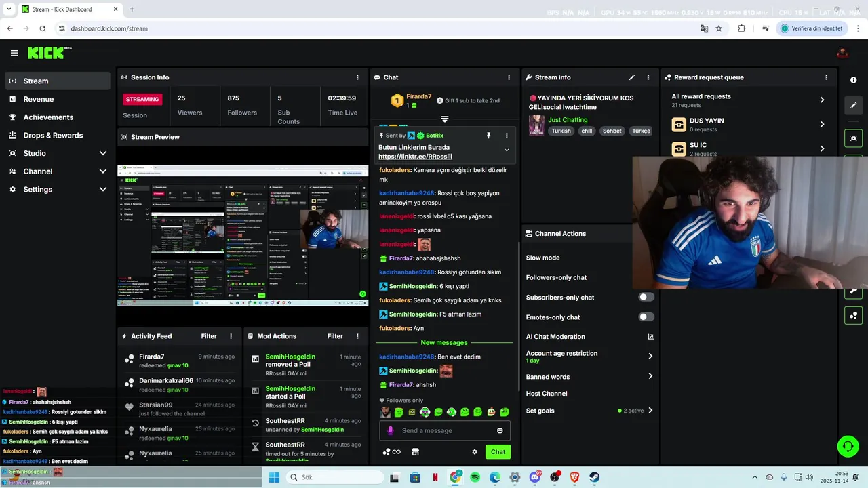Toggle Emotes-only chat switch
Viewport: 868px width, 488px height.
tap(646, 317)
